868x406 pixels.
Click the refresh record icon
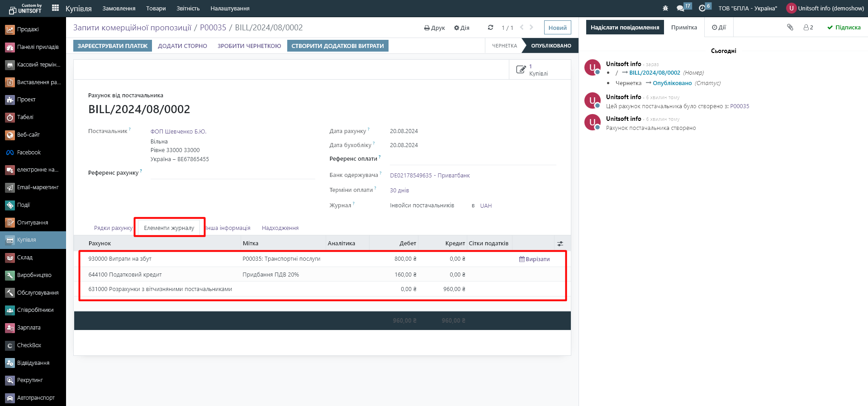490,28
